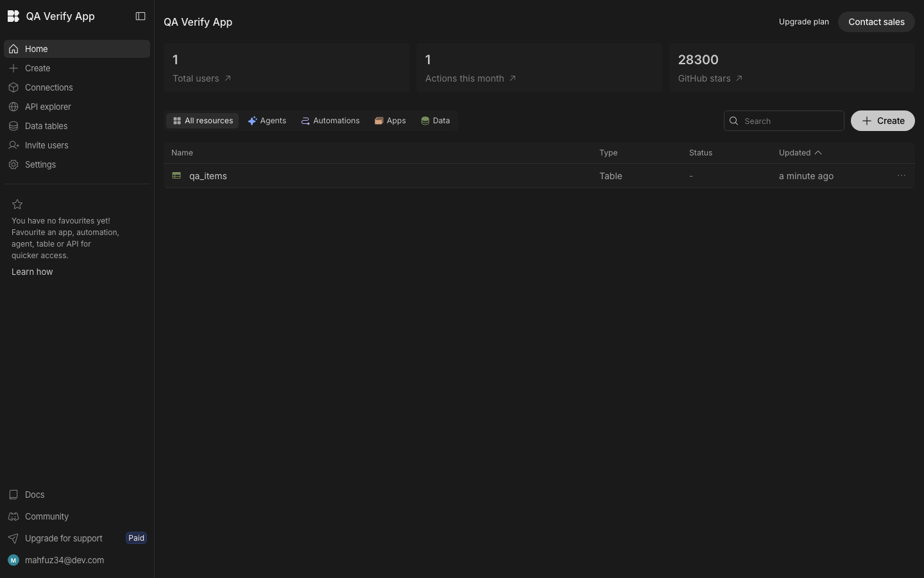Switch to the Automations tab
Screen dimensions: 924x578
click(330, 121)
